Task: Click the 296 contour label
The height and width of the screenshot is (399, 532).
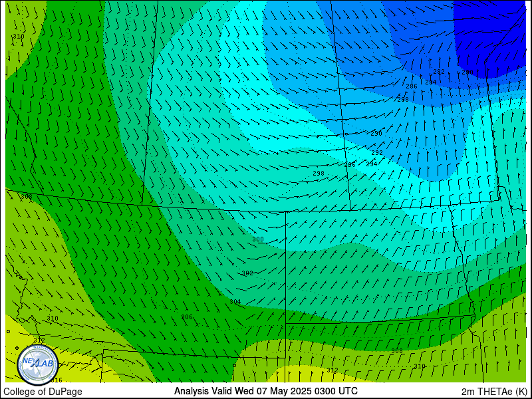Action: (x=350, y=164)
